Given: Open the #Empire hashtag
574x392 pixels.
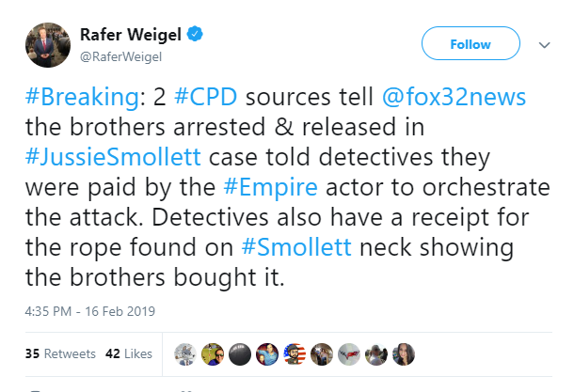Looking at the screenshot, I should coord(270,187).
